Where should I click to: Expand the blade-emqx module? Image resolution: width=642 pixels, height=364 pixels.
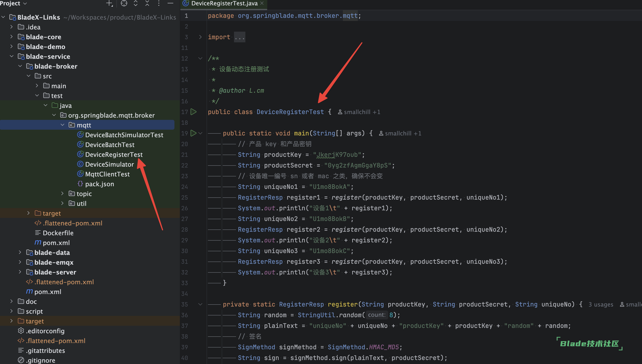coord(20,262)
